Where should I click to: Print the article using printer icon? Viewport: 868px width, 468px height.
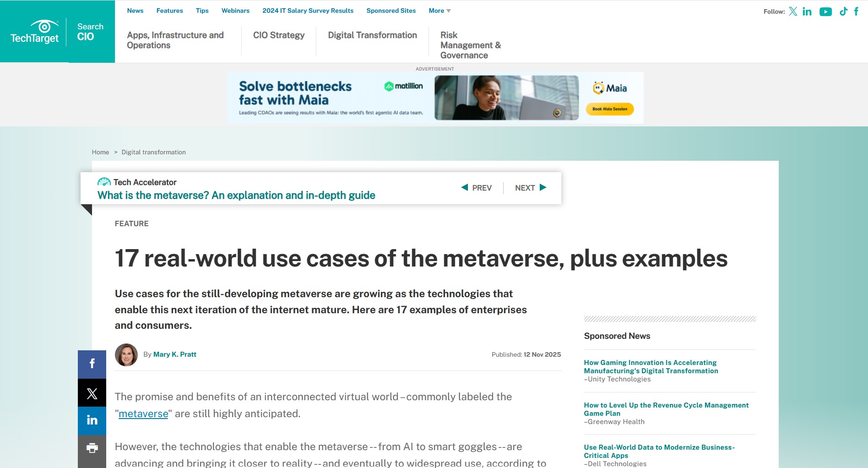click(92, 448)
